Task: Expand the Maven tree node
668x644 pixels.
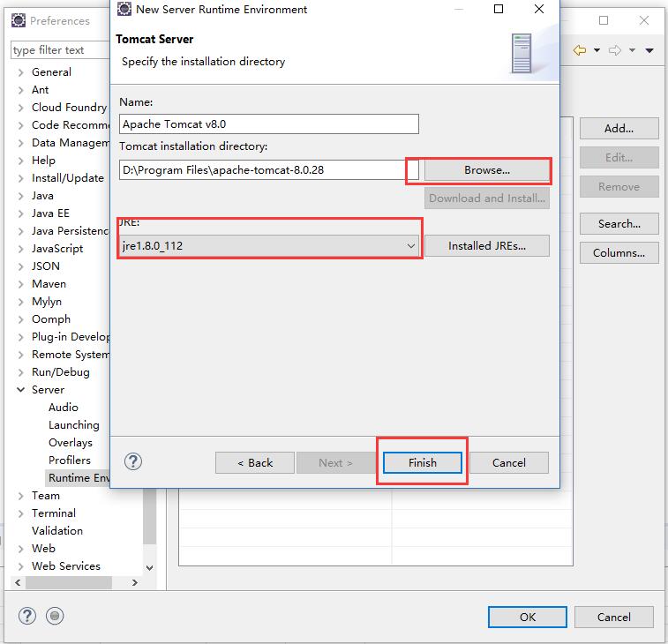Action: click(20, 284)
